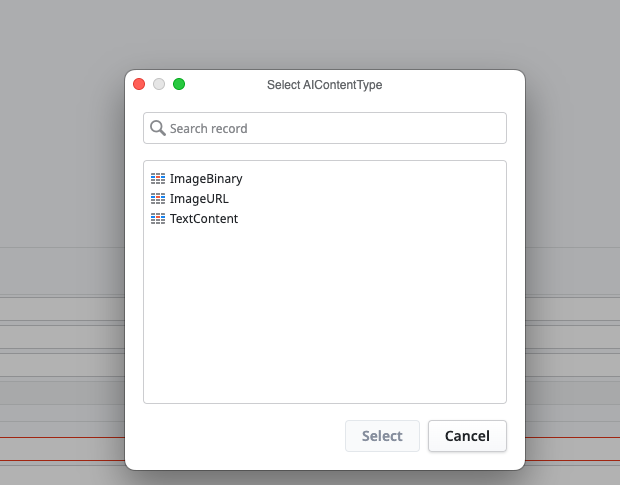Screen dimensions: 620x485
Task: Click the Select AIContentType dialog title
Action: 325,85
